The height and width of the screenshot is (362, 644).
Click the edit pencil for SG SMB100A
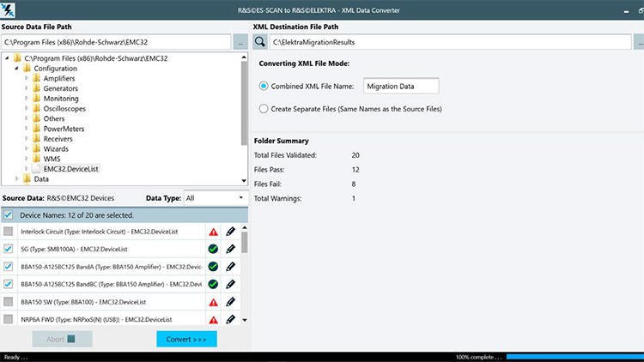pyautogui.click(x=230, y=249)
